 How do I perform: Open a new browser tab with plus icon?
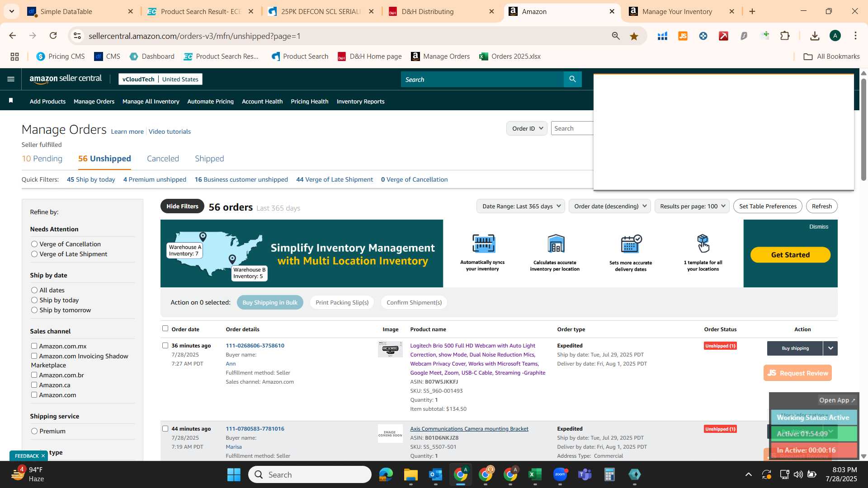tap(752, 11)
